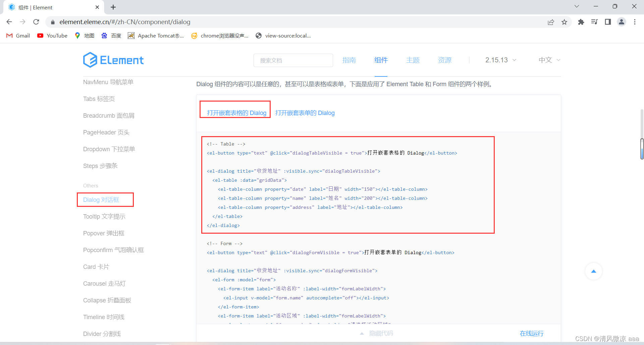
Task: Open Chrome's three-dot menu
Action: tap(635, 22)
